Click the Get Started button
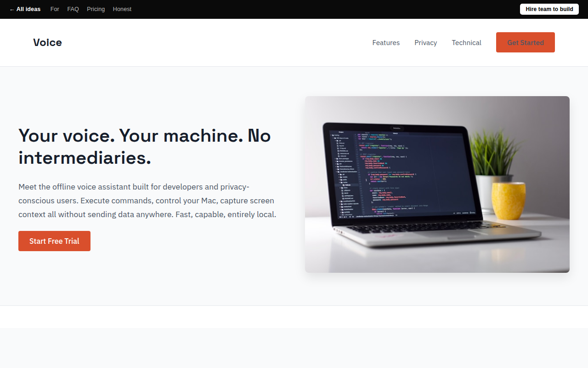The image size is (588, 368). pyautogui.click(x=526, y=42)
